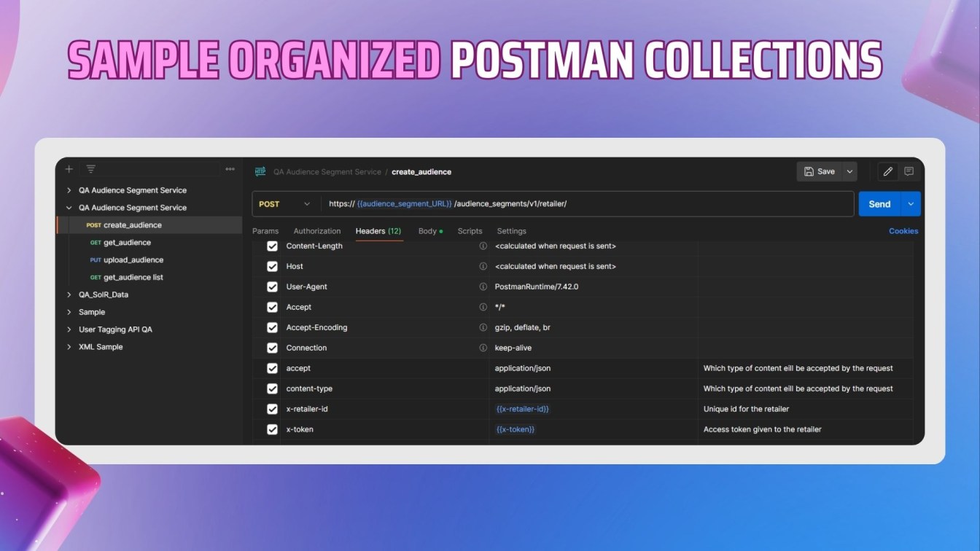The height and width of the screenshot is (551, 980).
Task: Switch to the Authorization tab
Action: click(x=317, y=231)
